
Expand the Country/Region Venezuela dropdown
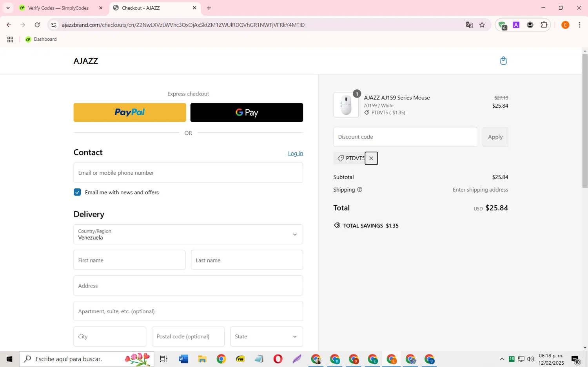coord(188,234)
